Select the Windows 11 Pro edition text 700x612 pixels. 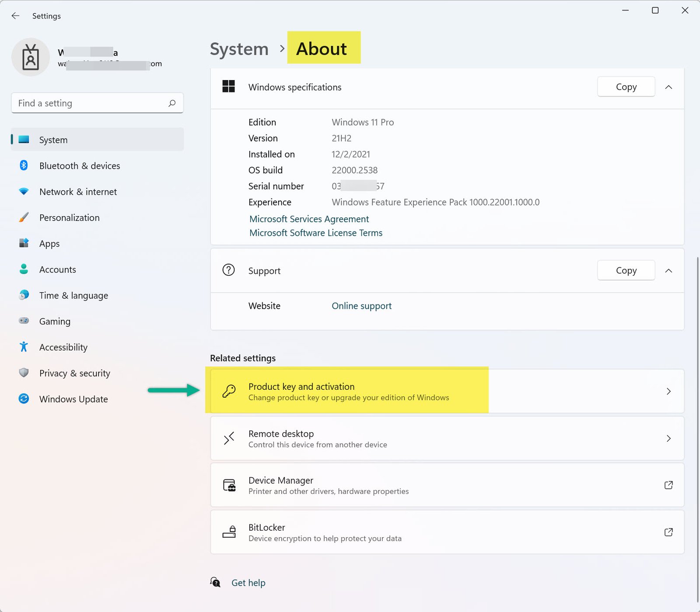(x=363, y=122)
